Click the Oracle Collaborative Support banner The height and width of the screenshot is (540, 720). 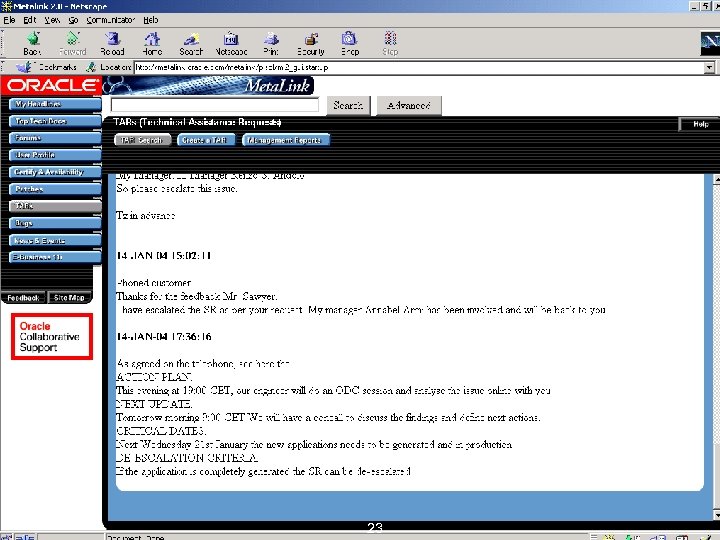(x=52, y=337)
